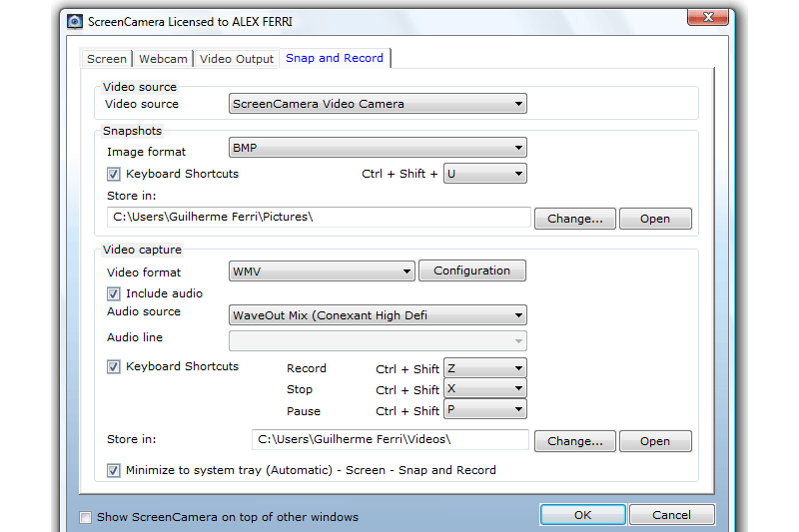Click Open button for Videos folder
The height and width of the screenshot is (532, 799).
pos(655,441)
